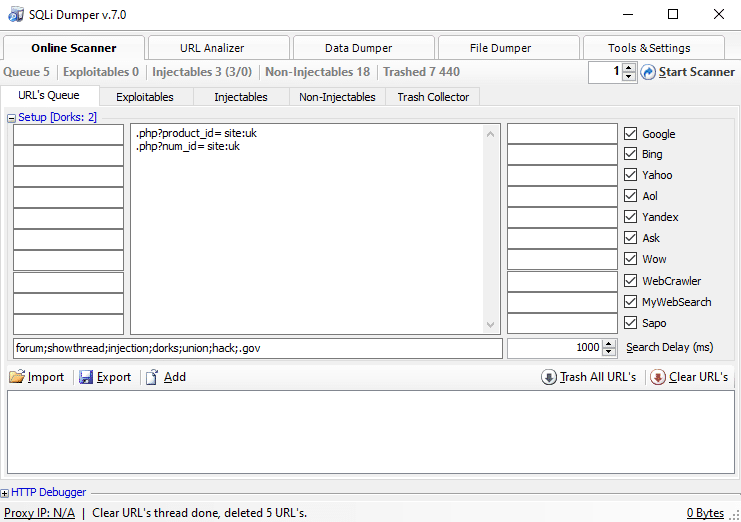
Task: Click the Trash All URL's down-arrow icon
Action: (549, 377)
